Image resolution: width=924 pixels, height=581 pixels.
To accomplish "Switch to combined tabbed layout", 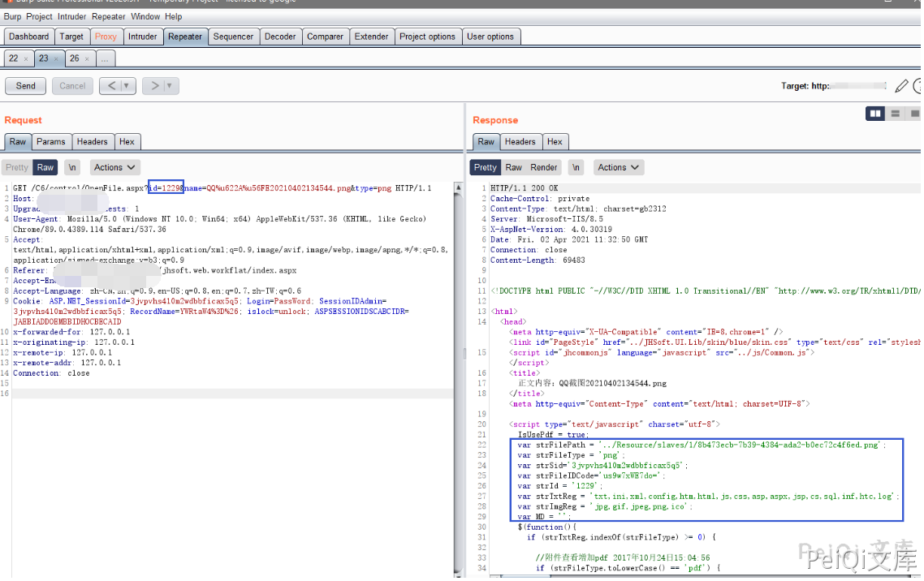I will tap(914, 114).
